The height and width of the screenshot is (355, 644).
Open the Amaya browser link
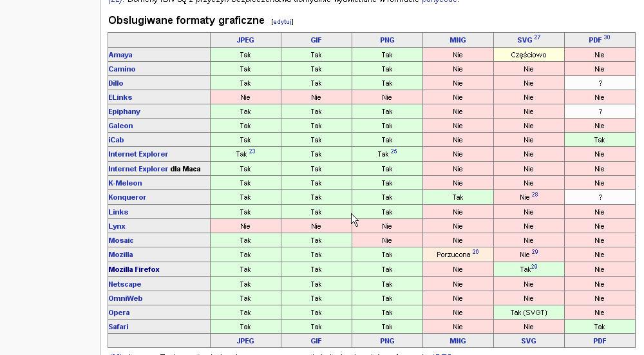[120, 55]
